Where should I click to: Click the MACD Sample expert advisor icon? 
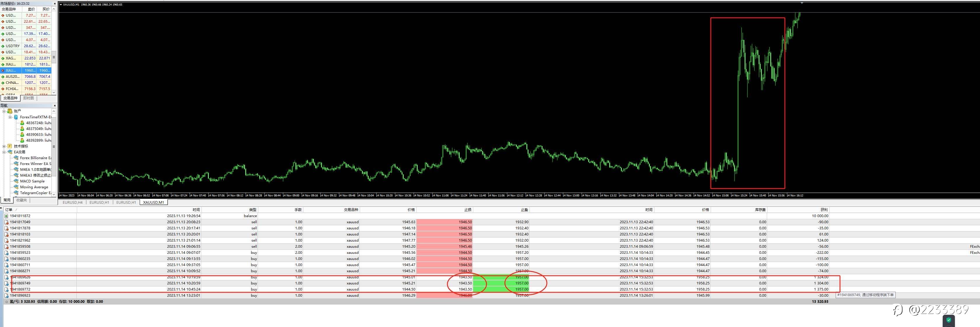click(16, 181)
